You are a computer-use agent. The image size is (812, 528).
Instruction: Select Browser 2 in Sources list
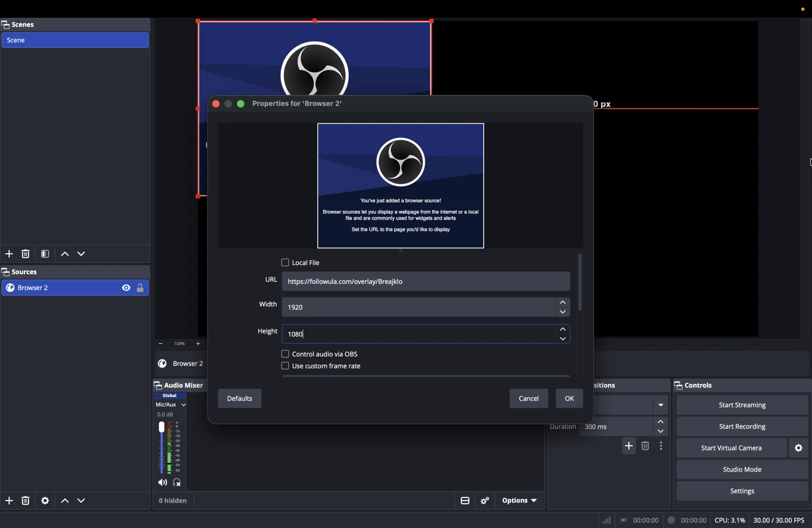pos(75,288)
